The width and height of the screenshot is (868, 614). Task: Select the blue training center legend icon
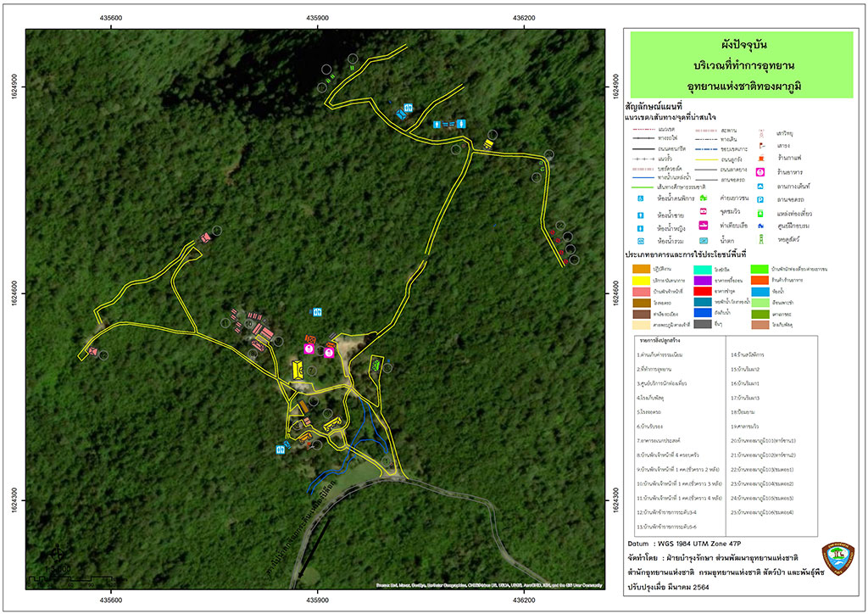[760, 226]
